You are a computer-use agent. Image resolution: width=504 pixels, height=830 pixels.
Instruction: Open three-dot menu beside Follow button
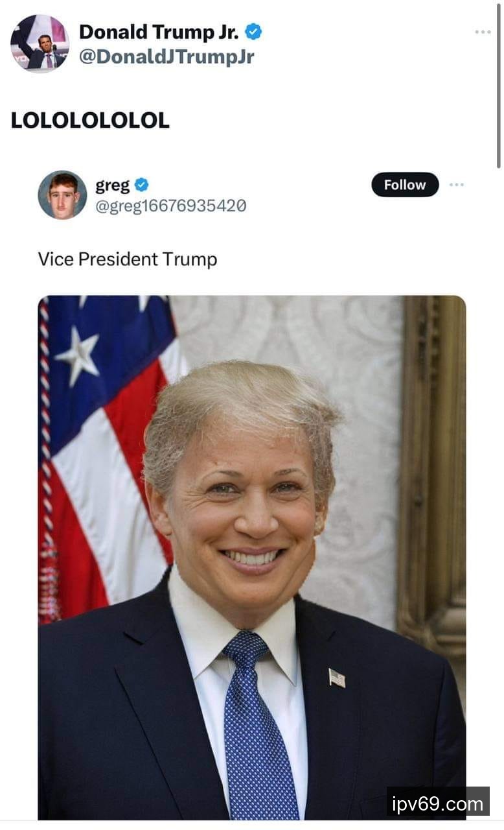457,185
